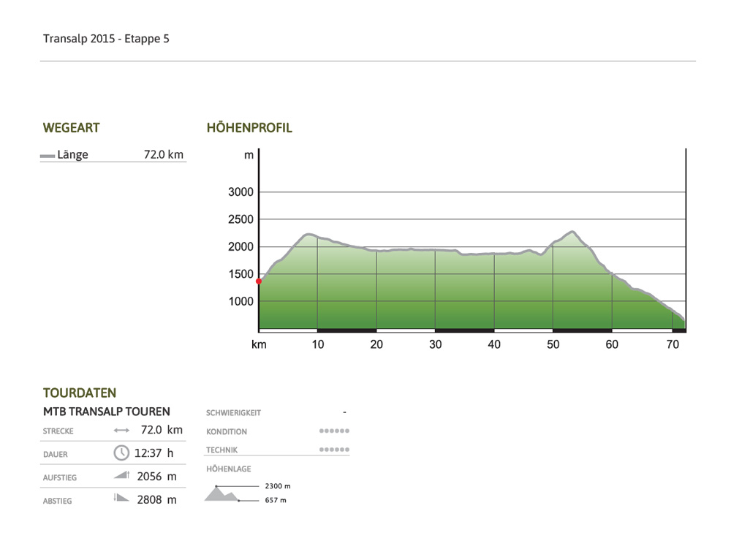Image resolution: width=731 pixels, height=560 pixels.
Task: Click the HÖHENPROFIL heading
Action: pyautogui.click(x=249, y=128)
